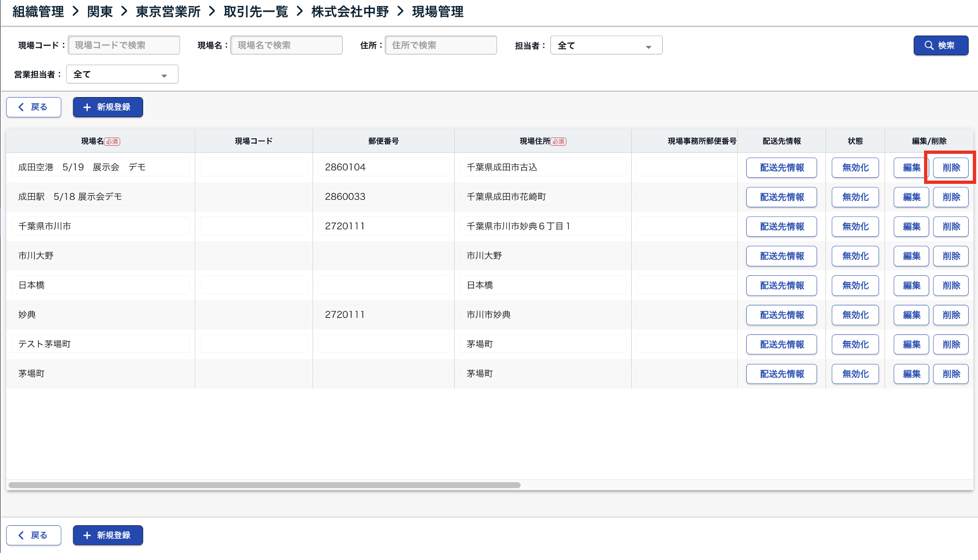Delete the テスト茅場町 row
The height and width of the screenshot is (560, 978).
point(951,345)
